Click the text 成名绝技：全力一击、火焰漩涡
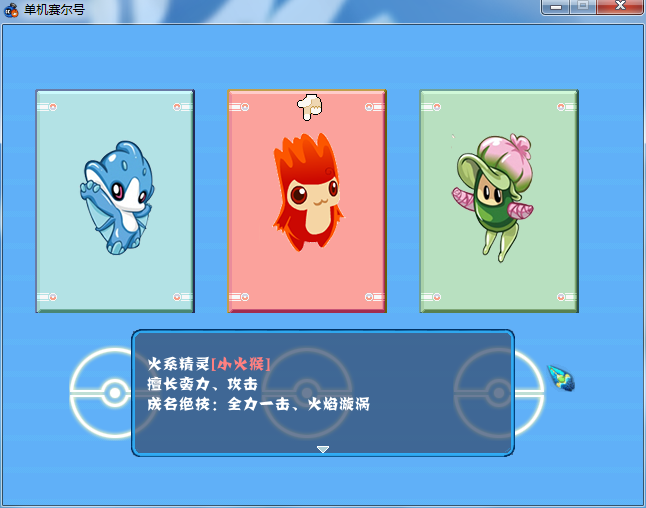Image resolution: width=646 pixels, height=508 pixels. 258,404
